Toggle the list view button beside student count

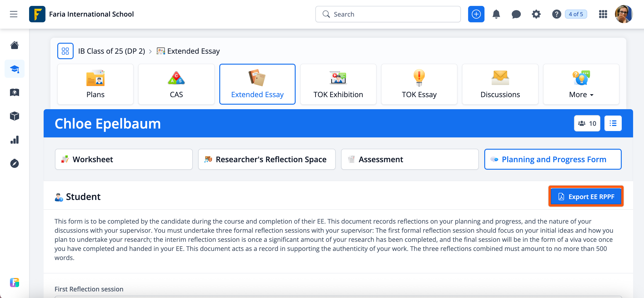[613, 123]
